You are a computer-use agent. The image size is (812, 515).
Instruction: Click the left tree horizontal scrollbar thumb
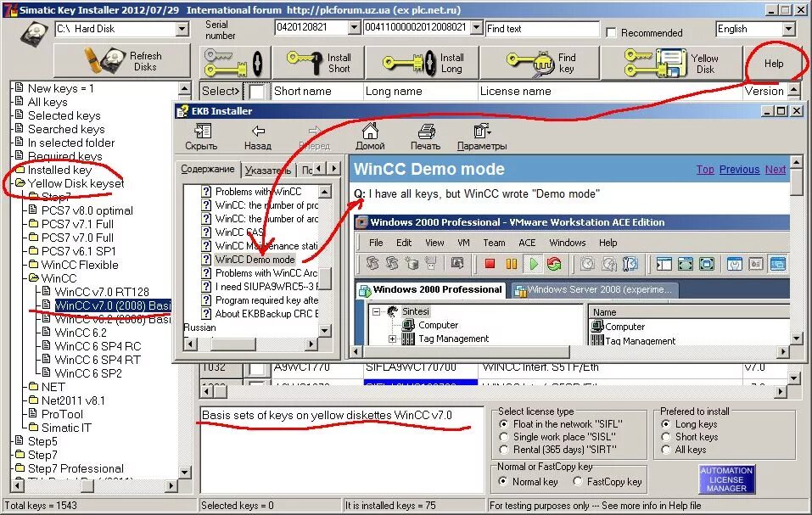[x=87, y=485]
